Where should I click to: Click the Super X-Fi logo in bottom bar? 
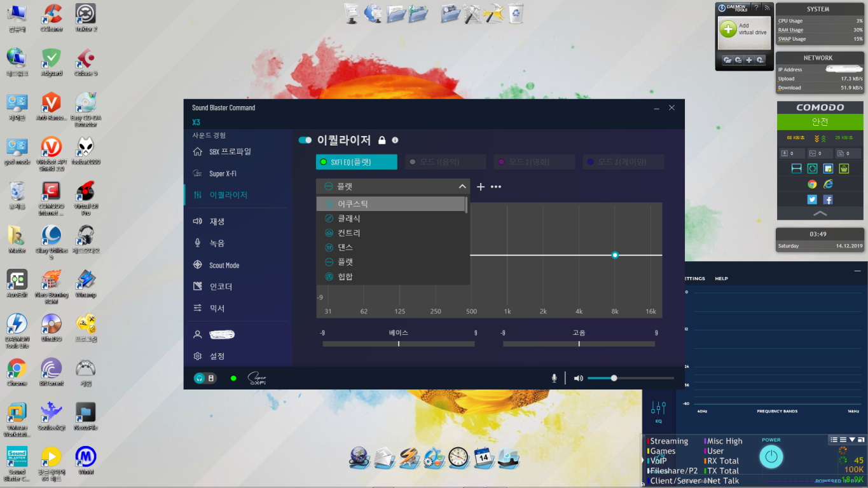(257, 378)
